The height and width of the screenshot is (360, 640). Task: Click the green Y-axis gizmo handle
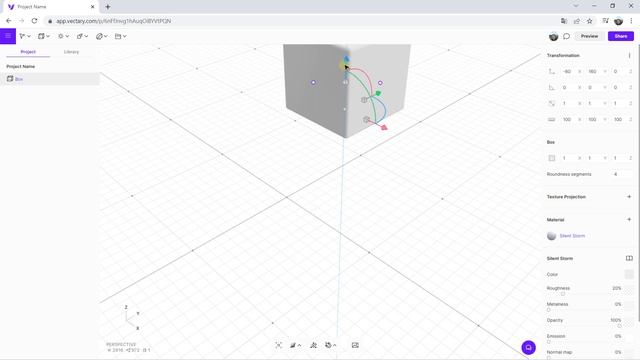pyautogui.click(x=378, y=93)
